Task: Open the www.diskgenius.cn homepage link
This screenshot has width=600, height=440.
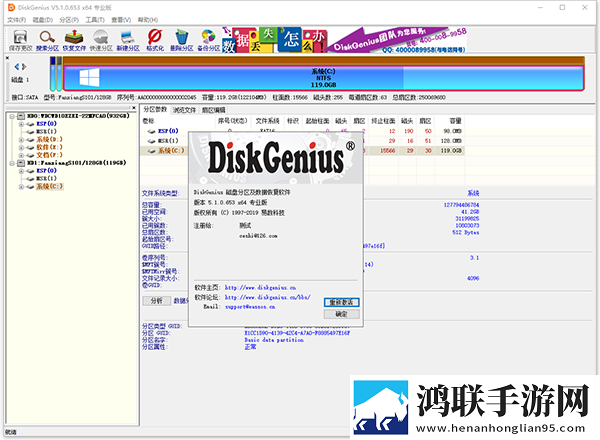Action: [260, 287]
